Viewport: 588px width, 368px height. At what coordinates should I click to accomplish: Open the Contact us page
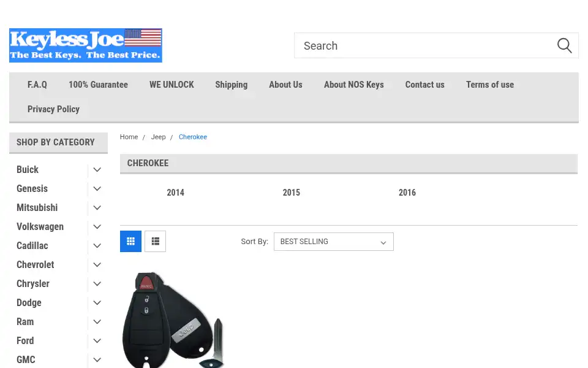pyautogui.click(x=425, y=85)
